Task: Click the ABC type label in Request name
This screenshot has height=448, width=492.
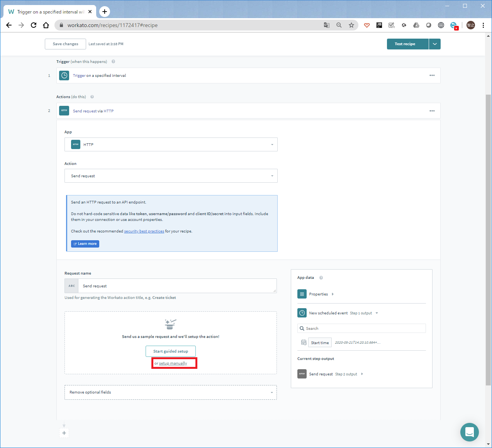Action: [71, 286]
